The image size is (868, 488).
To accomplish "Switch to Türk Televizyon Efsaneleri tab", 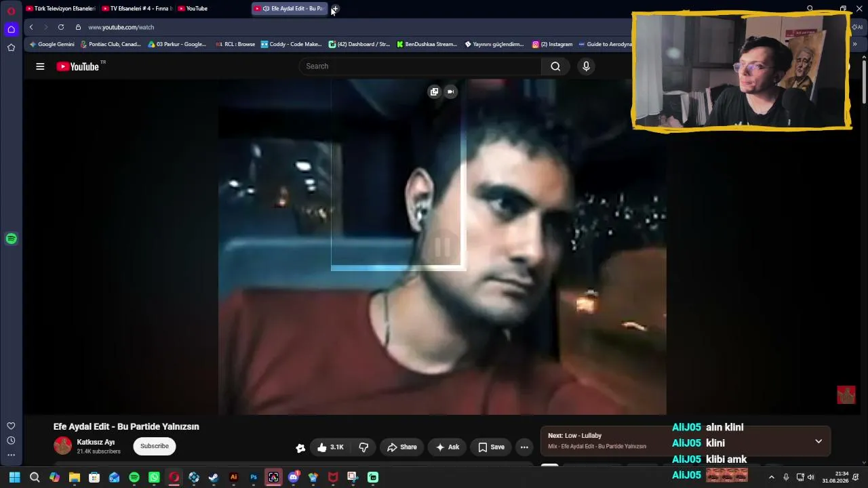I will pos(60,9).
